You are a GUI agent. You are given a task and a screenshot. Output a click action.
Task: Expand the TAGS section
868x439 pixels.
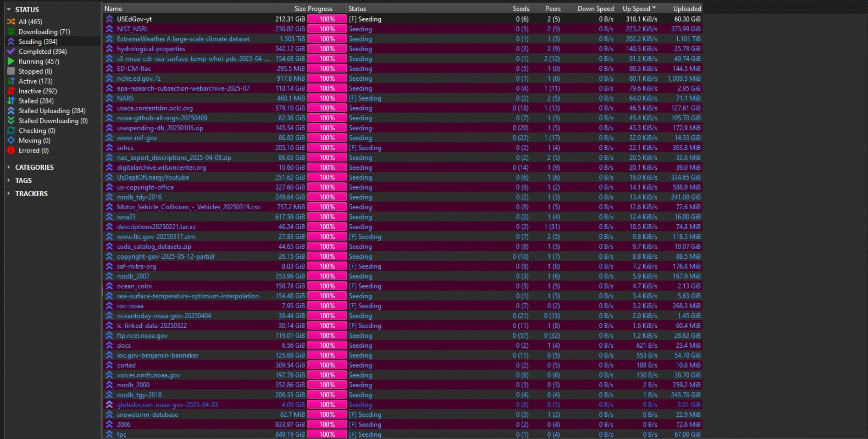(x=9, y=180)
